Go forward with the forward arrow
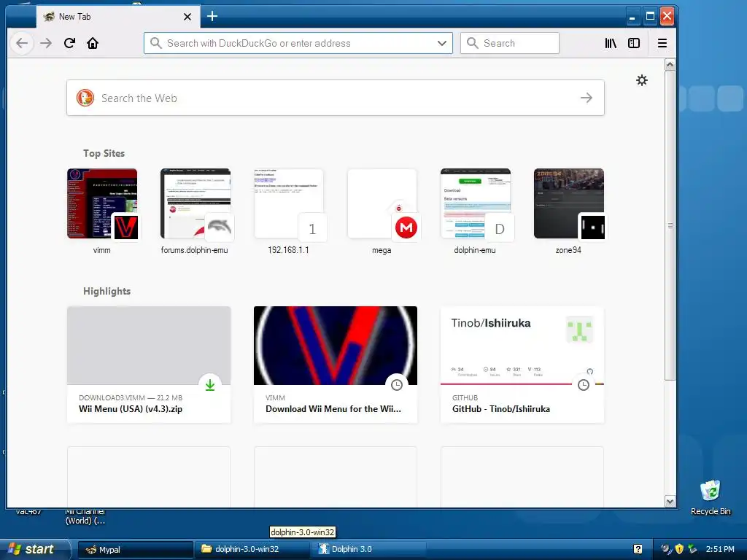 (x=46, y=43)
